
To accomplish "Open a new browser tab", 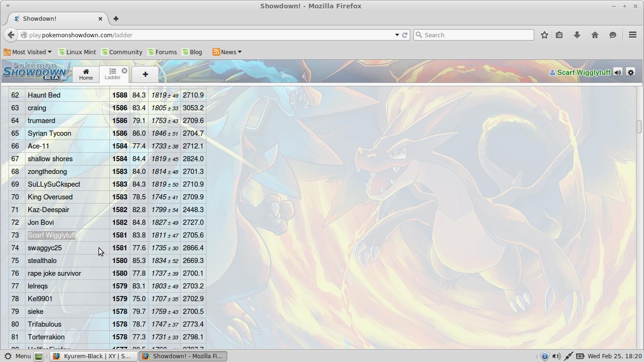I will (116, 19).
